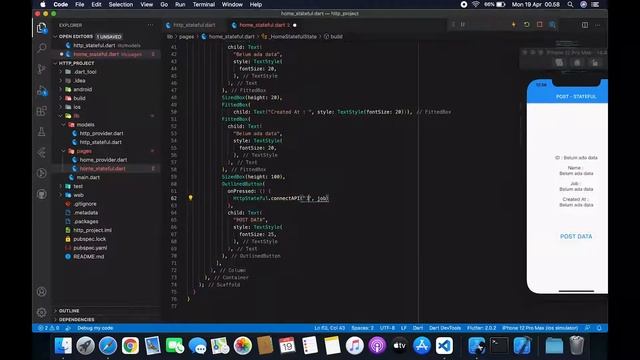640x360 pixels.
Task: Open Explorer Views and More Actions ellipsis
Action: pyautogui.click(x=150, y=25)
